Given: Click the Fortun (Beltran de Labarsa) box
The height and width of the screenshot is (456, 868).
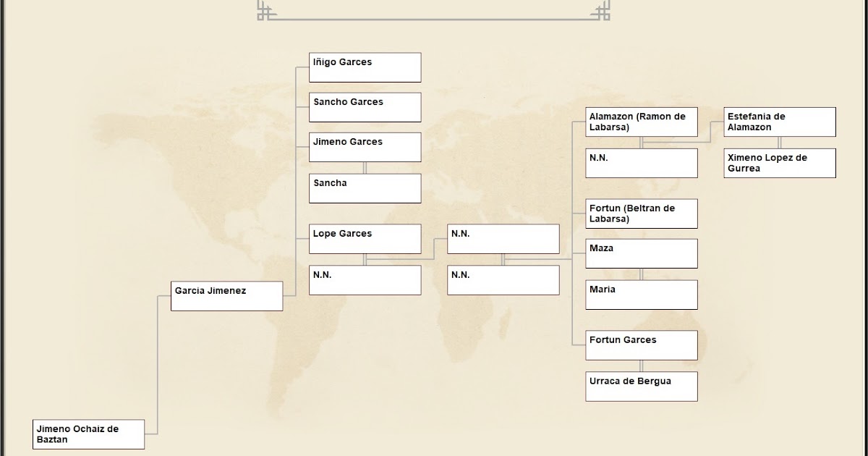Looking at the screenshot, I should point(641,213).
